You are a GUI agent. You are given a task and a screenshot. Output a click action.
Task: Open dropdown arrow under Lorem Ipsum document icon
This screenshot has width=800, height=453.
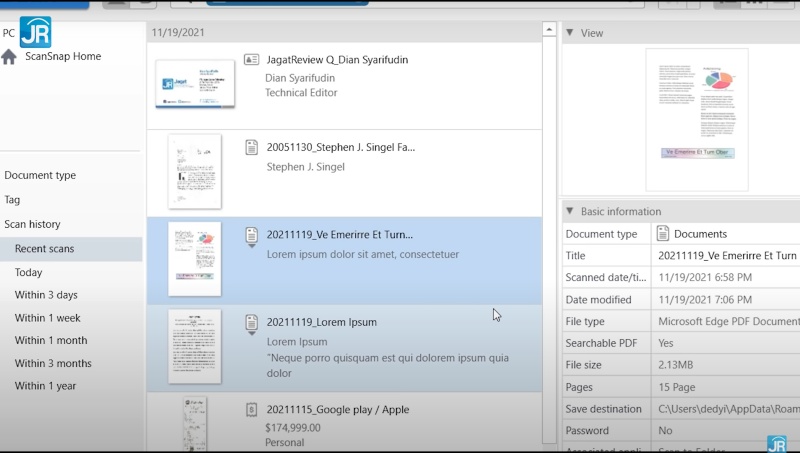(252, 335)
